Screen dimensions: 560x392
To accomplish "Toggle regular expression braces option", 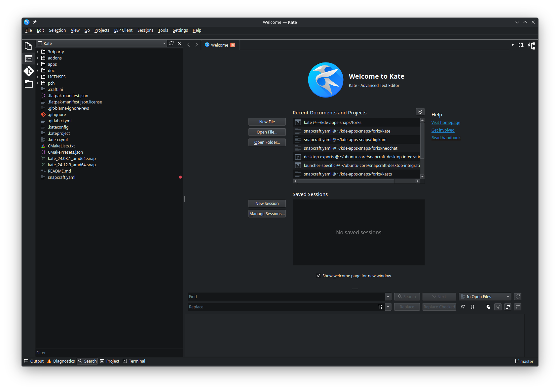I will point(472,307).
